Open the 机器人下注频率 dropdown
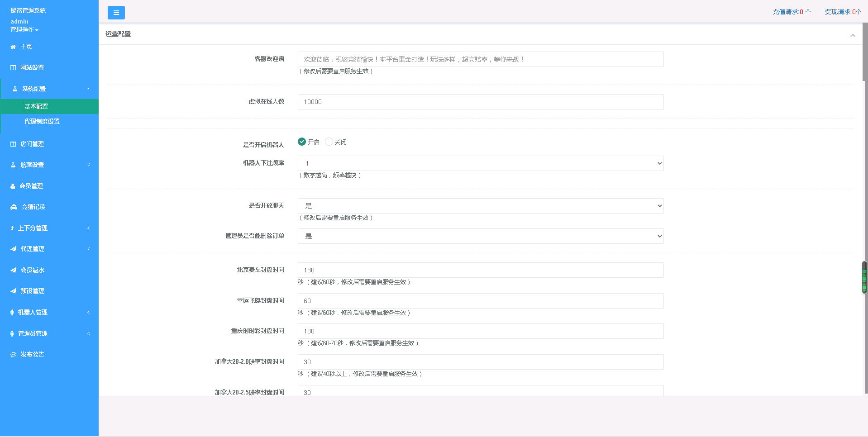 pos(480,163)
